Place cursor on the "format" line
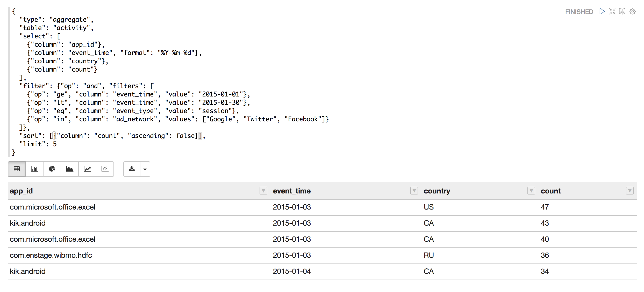Image resolution: width=644 pixels, height=292 pixels. (114, 53)
